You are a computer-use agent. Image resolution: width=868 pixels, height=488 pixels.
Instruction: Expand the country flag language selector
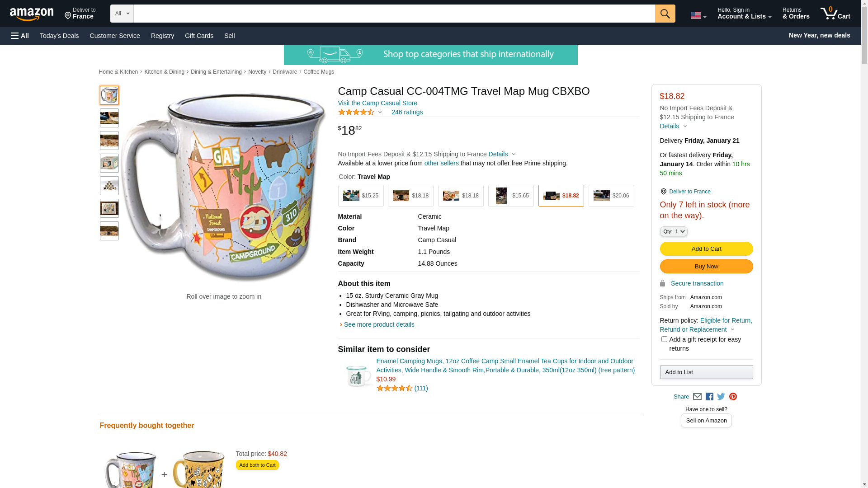coord(698,16)
